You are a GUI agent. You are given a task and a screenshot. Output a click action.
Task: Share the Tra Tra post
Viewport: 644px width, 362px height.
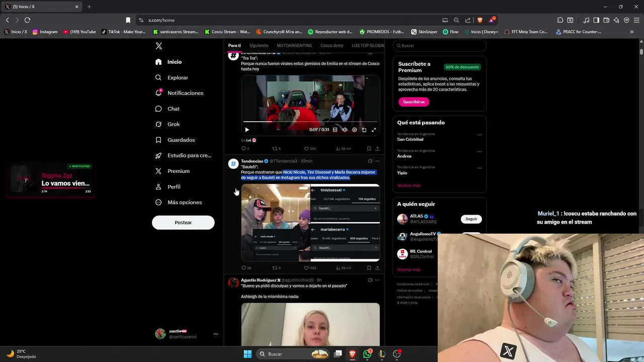pos(377,149)
